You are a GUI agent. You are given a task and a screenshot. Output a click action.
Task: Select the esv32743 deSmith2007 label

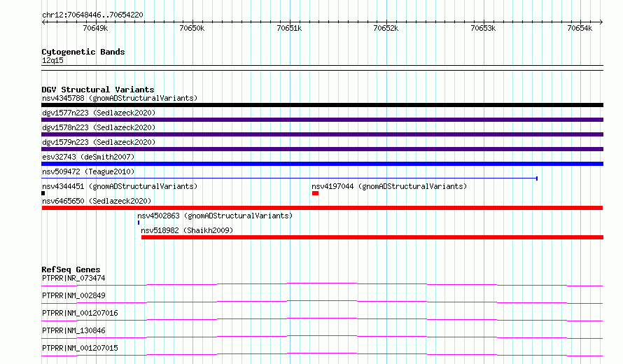click(x=88, y=157)
